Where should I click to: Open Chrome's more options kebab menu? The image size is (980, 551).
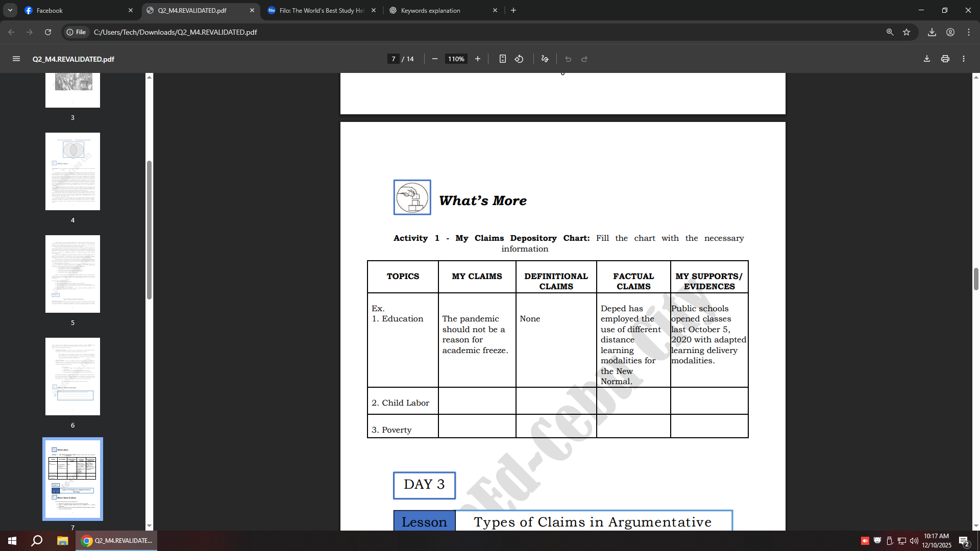coord(969,32)
